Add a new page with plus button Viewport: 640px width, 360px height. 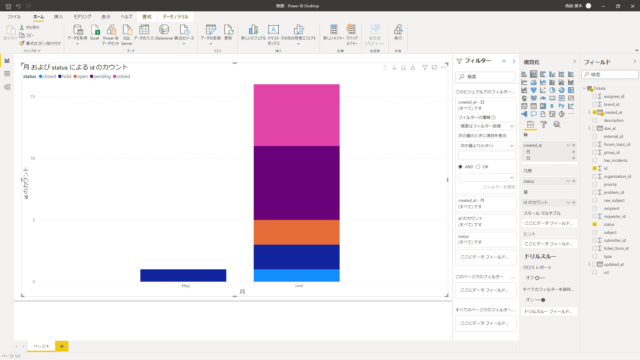[62, 346]
